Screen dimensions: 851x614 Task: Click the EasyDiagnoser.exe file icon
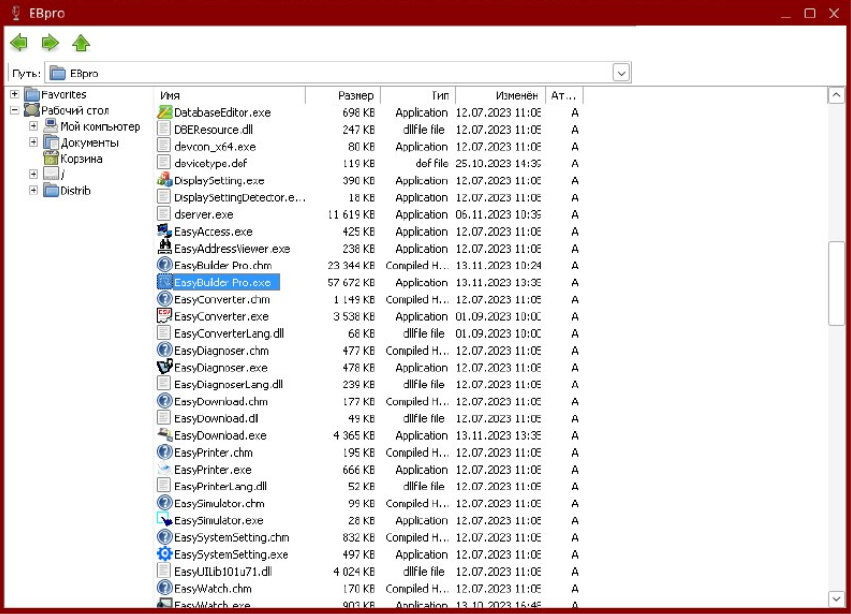click(164, 367)
